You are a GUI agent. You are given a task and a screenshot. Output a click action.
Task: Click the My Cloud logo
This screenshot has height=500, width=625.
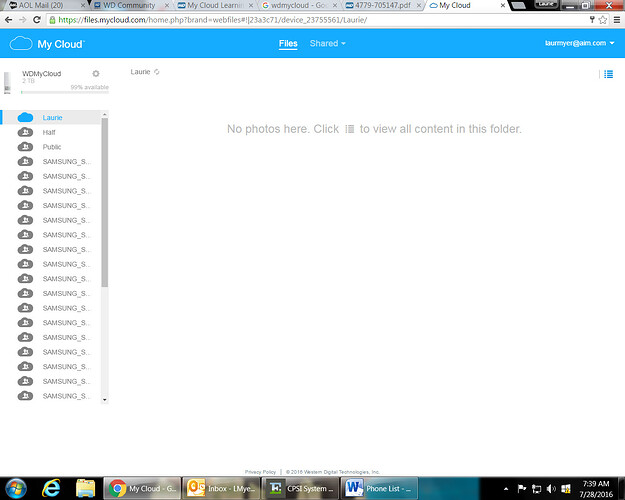tap(47, 43)
